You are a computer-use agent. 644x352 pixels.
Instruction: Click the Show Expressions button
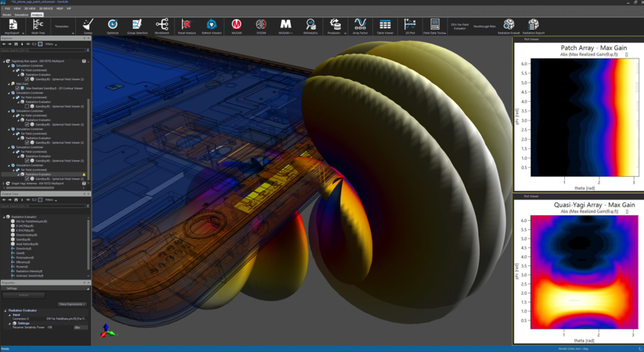[x=71, y=304]
